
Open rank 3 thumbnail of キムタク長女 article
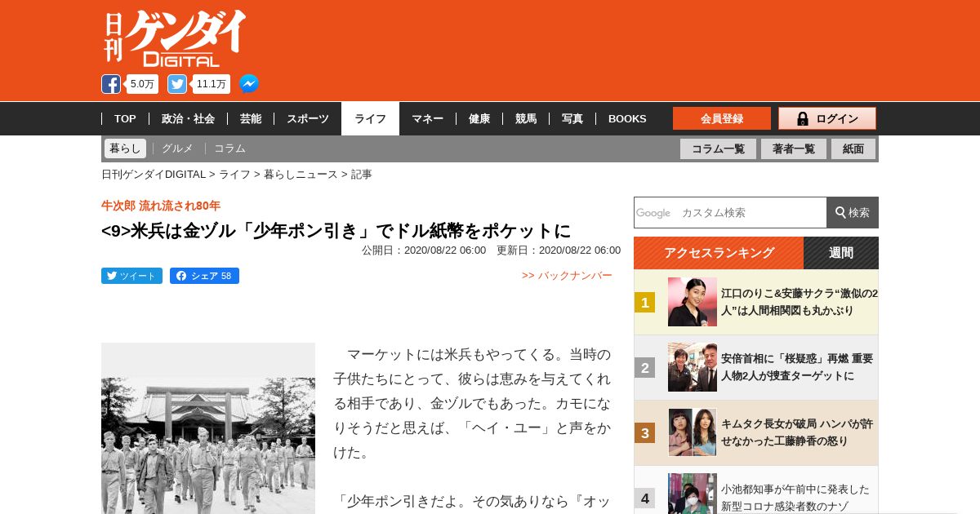click(x=693, y=432)
